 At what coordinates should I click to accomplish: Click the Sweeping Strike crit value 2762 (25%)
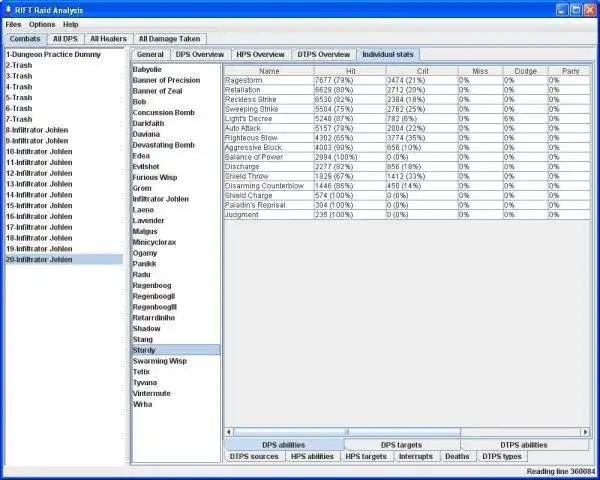click(406, 109)
